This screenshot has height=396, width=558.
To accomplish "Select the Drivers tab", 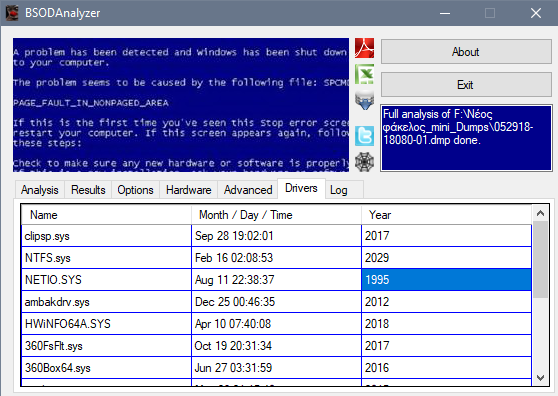I will (301, 188).
